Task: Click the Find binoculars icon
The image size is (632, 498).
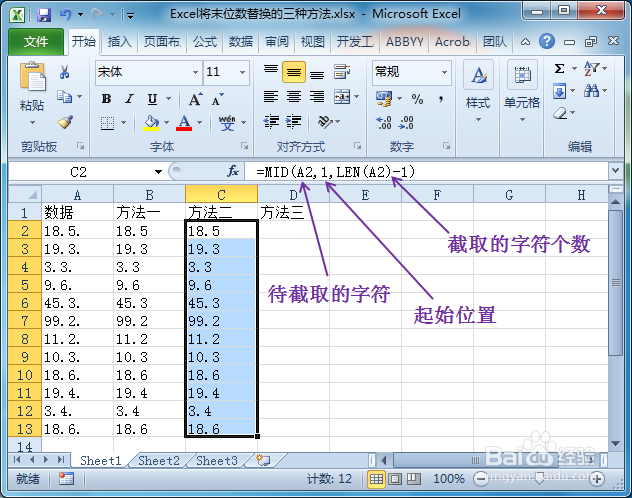Action: 591,91
